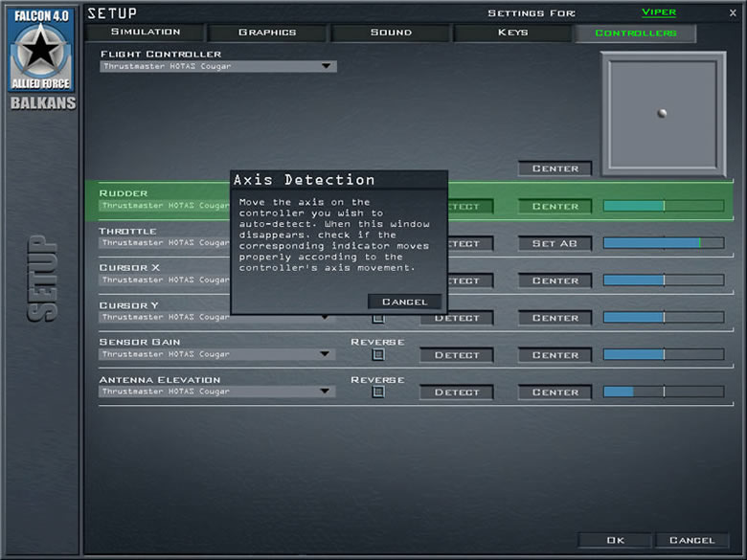Toggle Reverse checkbox for Antenna Elevation

point(378,392)
